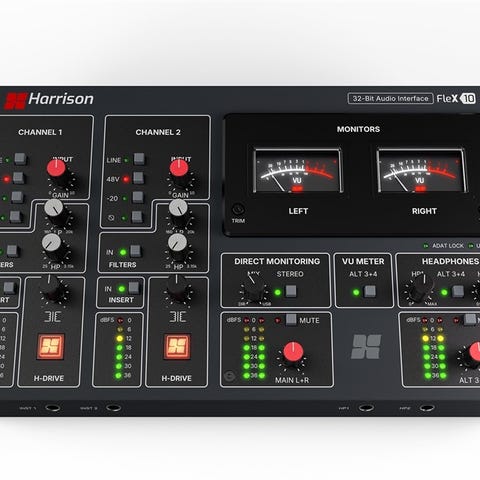Click the Harrison logo at top left
Image resolution: width=480 pixels, height=480 pixels.
49,100
